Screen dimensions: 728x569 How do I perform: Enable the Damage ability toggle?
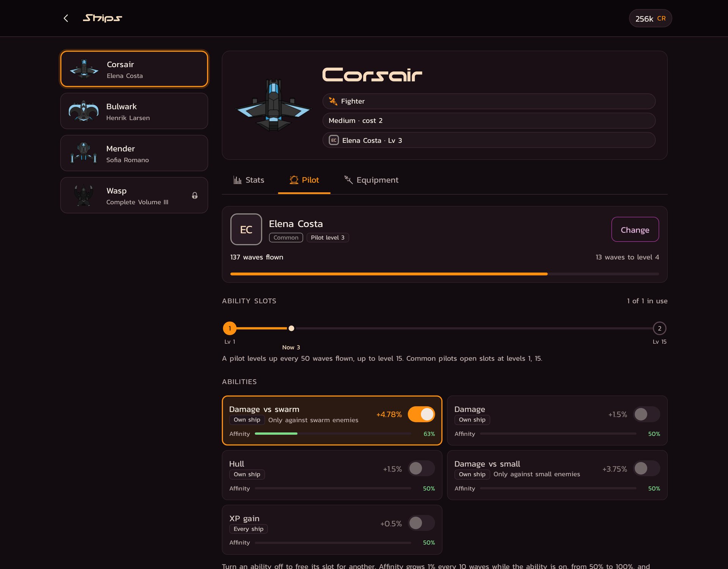646,414
